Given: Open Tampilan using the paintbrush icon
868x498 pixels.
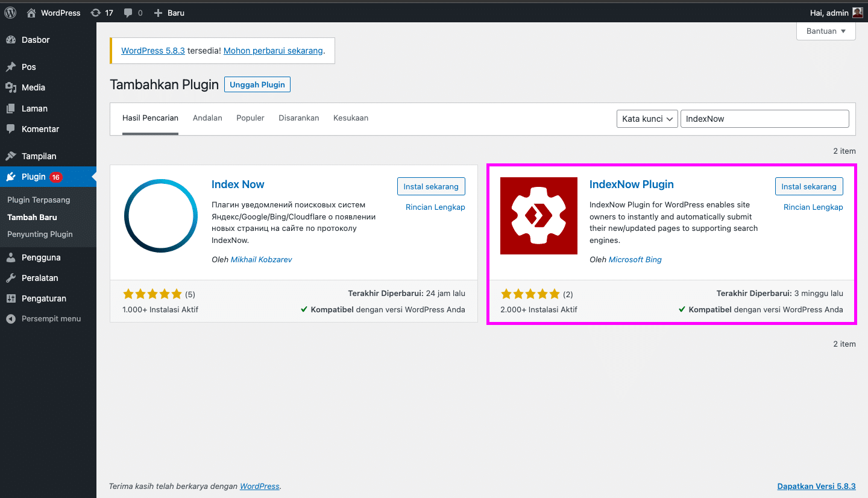Looking at the screenshot, I should point(11,156).
